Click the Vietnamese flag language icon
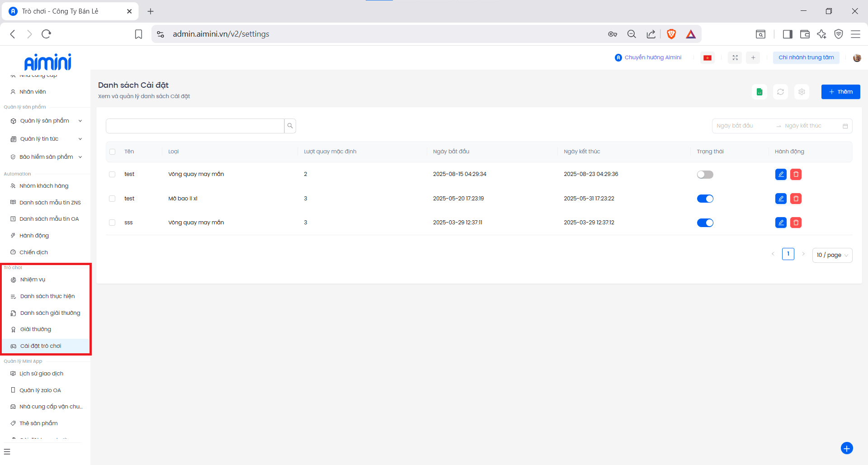 pos(708,57)
